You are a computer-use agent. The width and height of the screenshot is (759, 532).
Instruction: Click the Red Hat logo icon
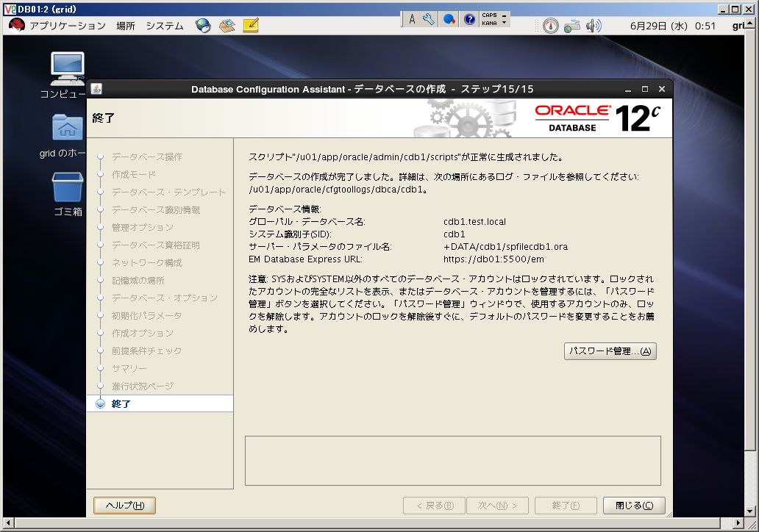16,25
